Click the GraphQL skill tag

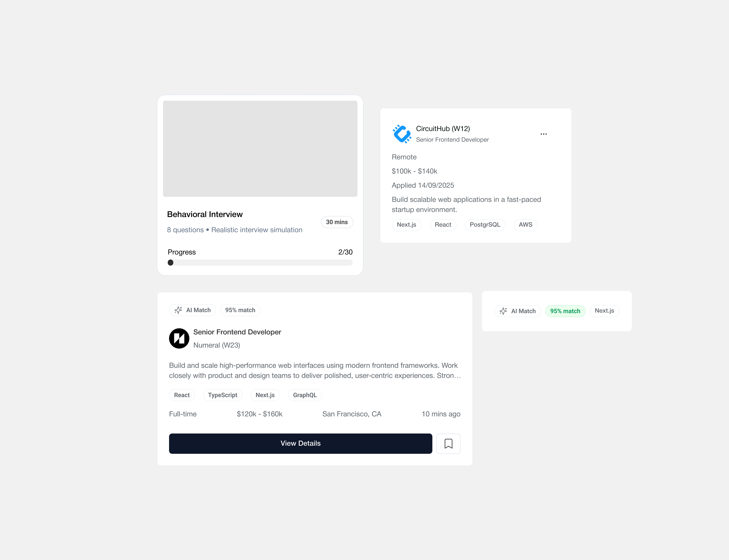point(305,395)
